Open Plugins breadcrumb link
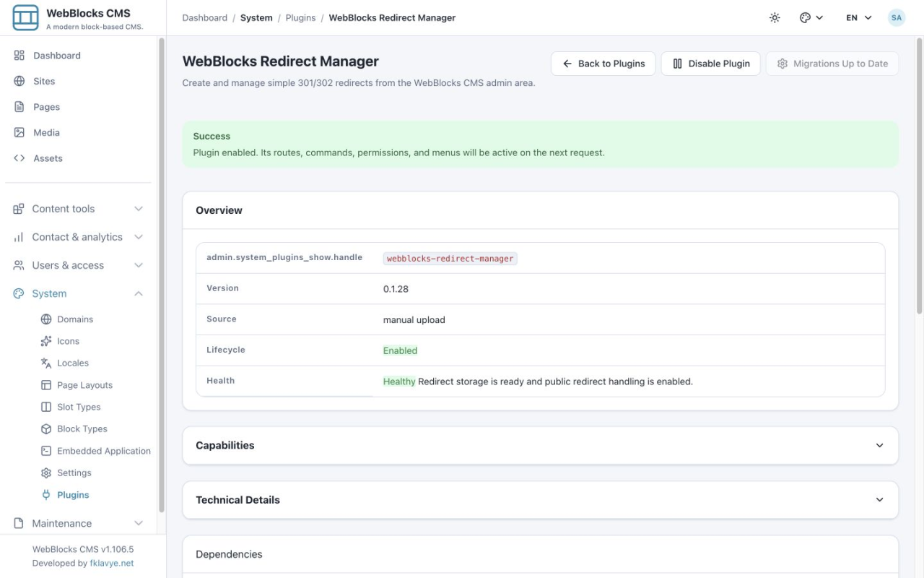Screen dimensions: 924x578 coord(300,18)
